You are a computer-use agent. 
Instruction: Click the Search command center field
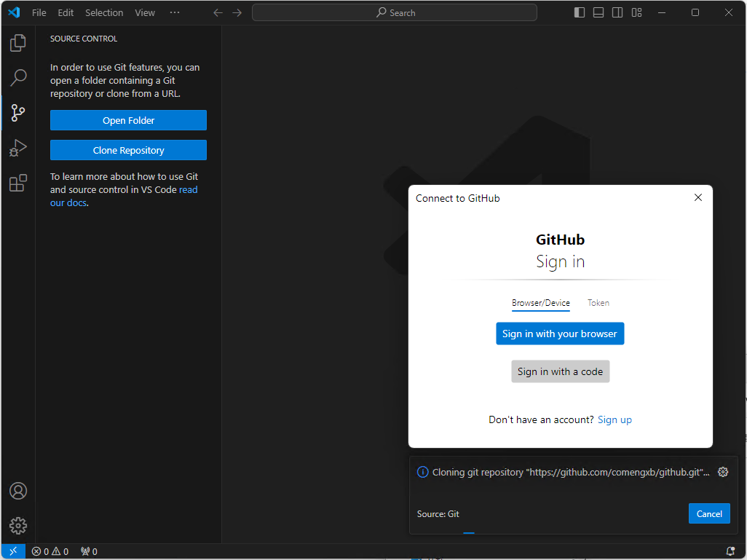pyautogui.click(x=395, y=13)
